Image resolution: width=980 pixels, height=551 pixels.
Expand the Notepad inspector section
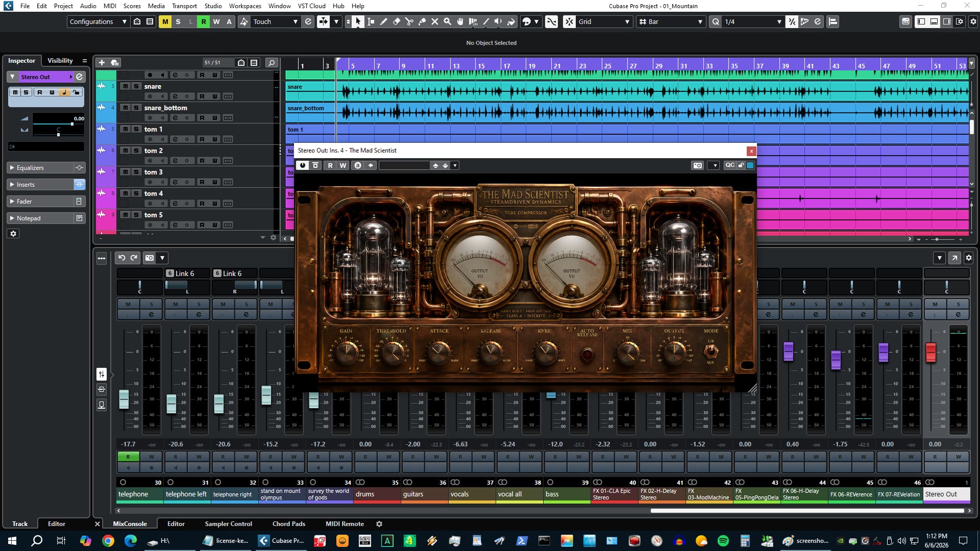coord(41,218)
